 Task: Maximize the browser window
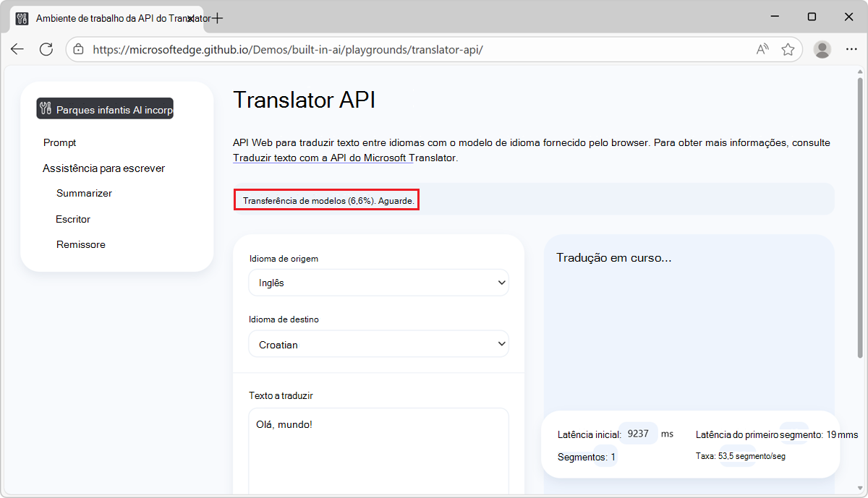click(x=812, y=17)
